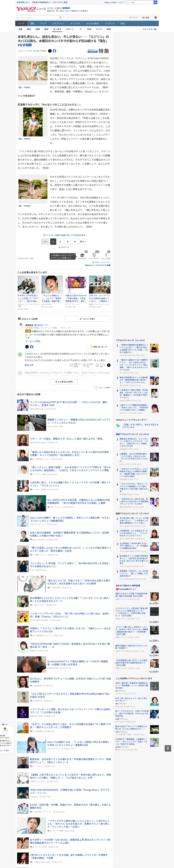Share the article on X below the headline
The width and height of the screenshot is (174, 868).
click(50, 51)
